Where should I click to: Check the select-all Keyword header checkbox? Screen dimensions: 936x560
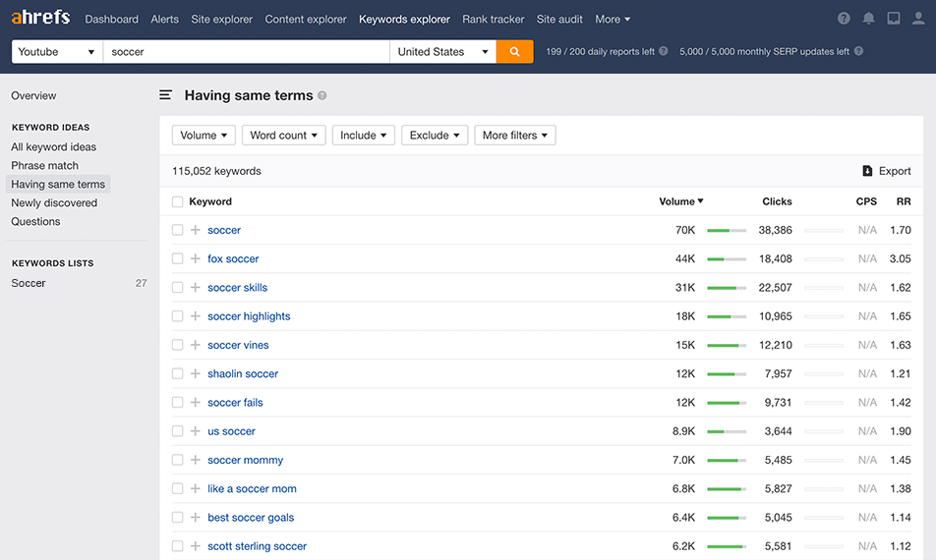pos(177,201)
